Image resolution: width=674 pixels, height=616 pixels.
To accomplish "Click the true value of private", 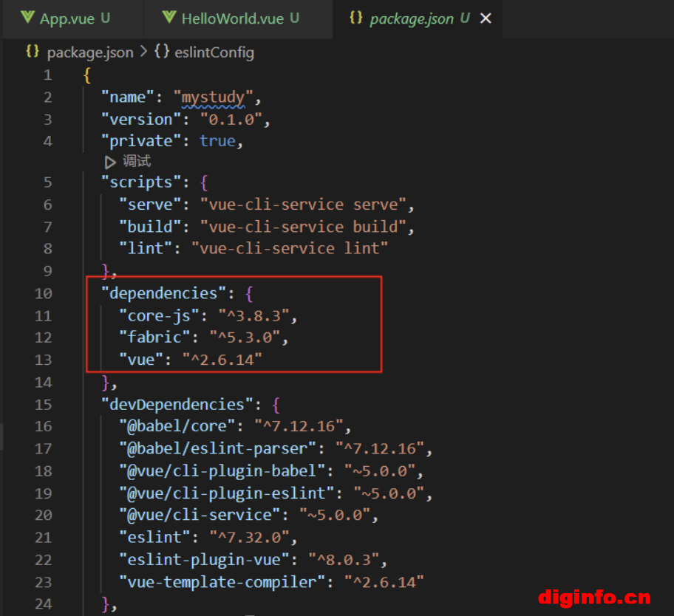I will point(217,141).
